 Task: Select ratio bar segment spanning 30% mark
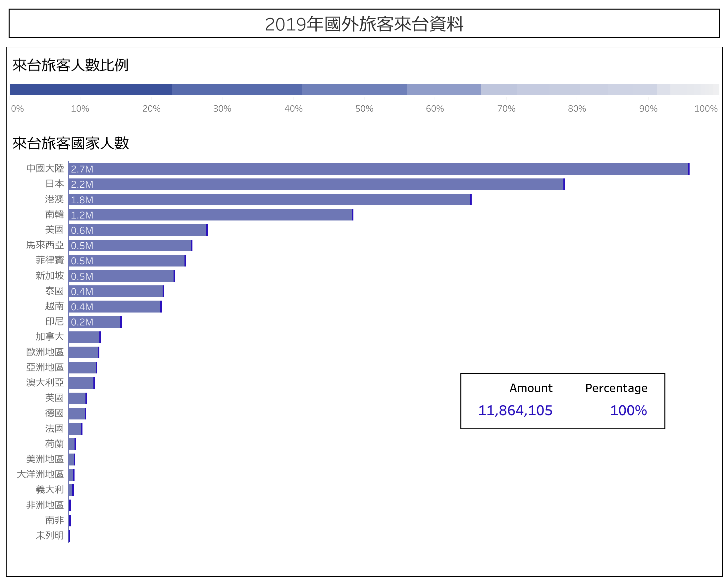click(x=237, y=89)
